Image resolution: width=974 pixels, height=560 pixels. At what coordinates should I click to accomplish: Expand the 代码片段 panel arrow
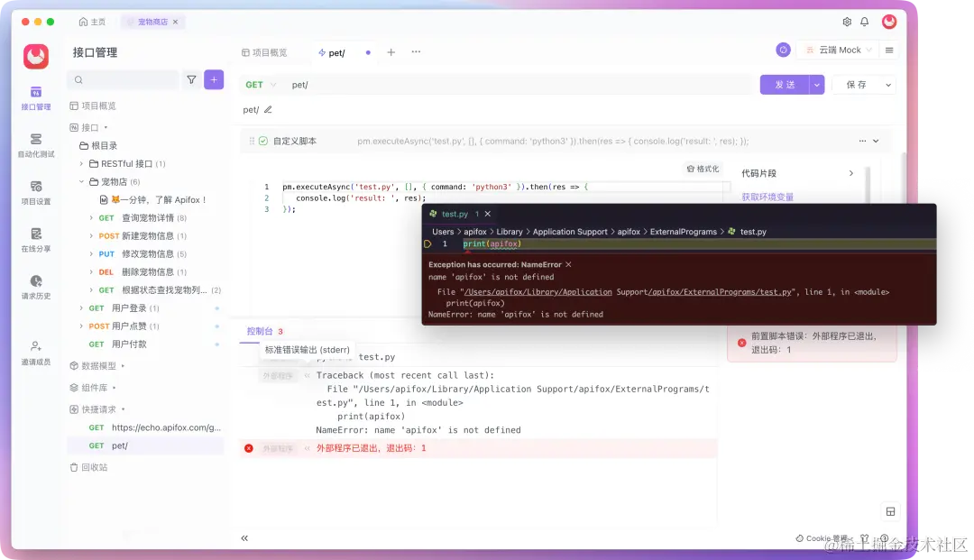851,173
